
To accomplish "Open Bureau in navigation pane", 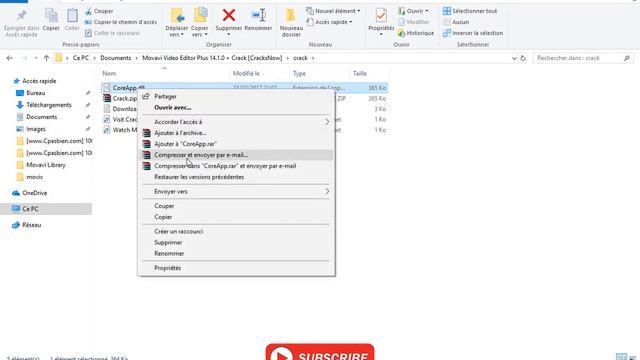I will [x=36, y=93].
